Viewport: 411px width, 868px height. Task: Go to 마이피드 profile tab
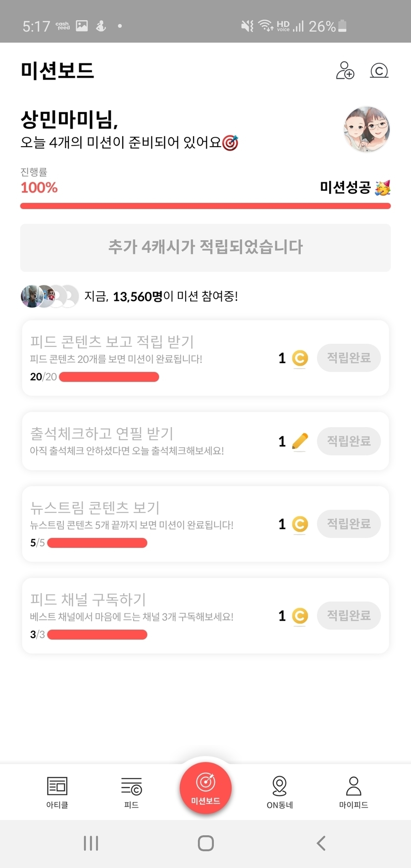pyautogui.click(x=354, y=792)
